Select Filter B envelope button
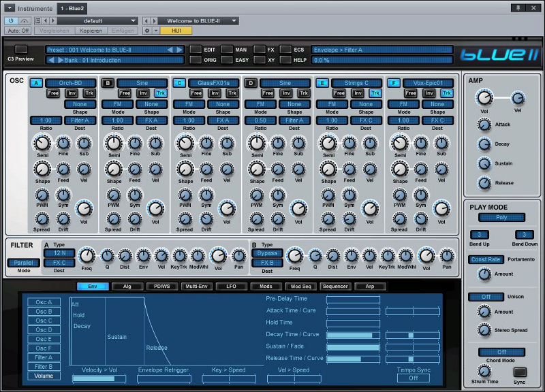The width and height of the screenshot is (545, 392). (x=44, y=367)
